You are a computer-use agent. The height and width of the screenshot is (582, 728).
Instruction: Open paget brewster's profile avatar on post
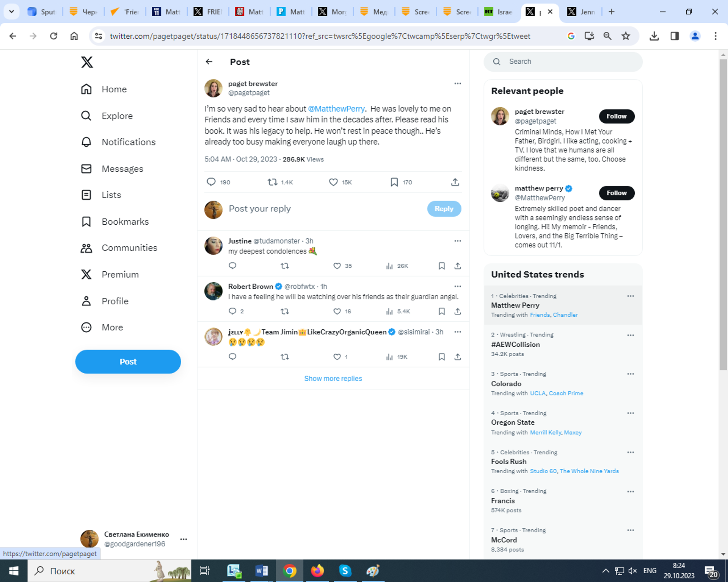coord(213,88)
